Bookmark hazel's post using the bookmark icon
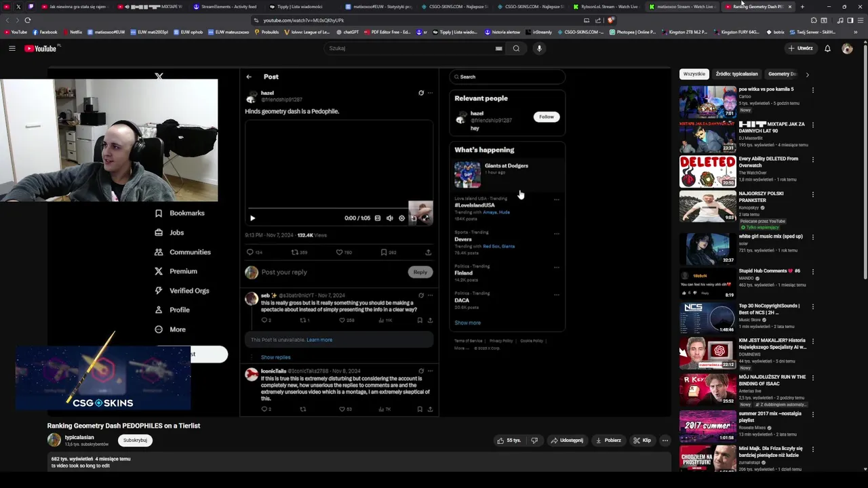This screenshot has width=868, height=488. pos(384,252)
